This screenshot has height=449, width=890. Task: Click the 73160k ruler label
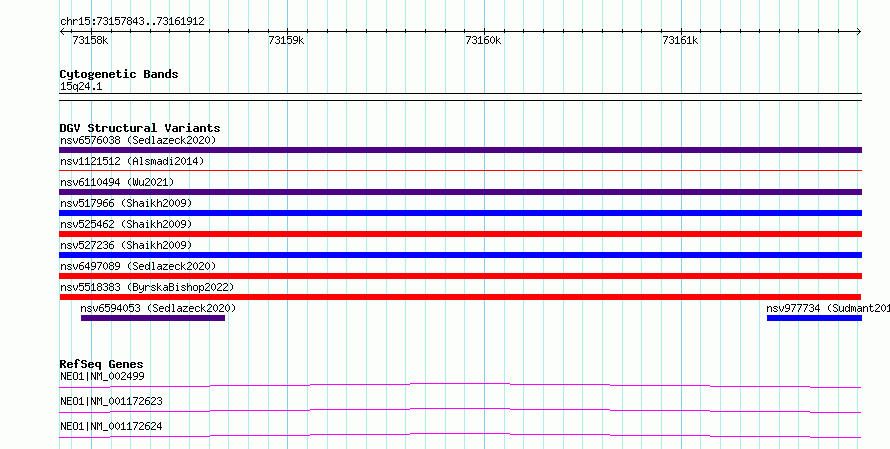pyautogui.click(x=483, y=40)
